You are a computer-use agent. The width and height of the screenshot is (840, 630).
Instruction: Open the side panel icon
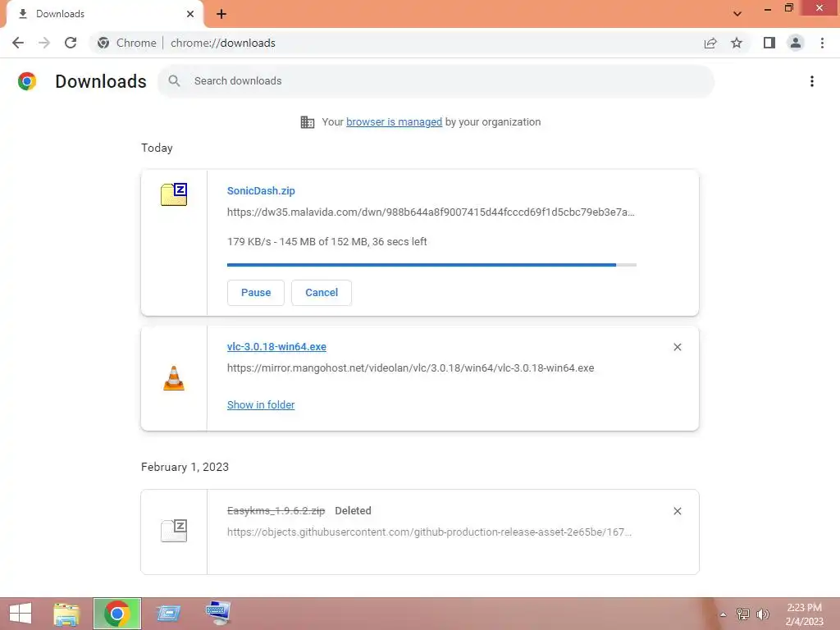(x=769, y=43)
